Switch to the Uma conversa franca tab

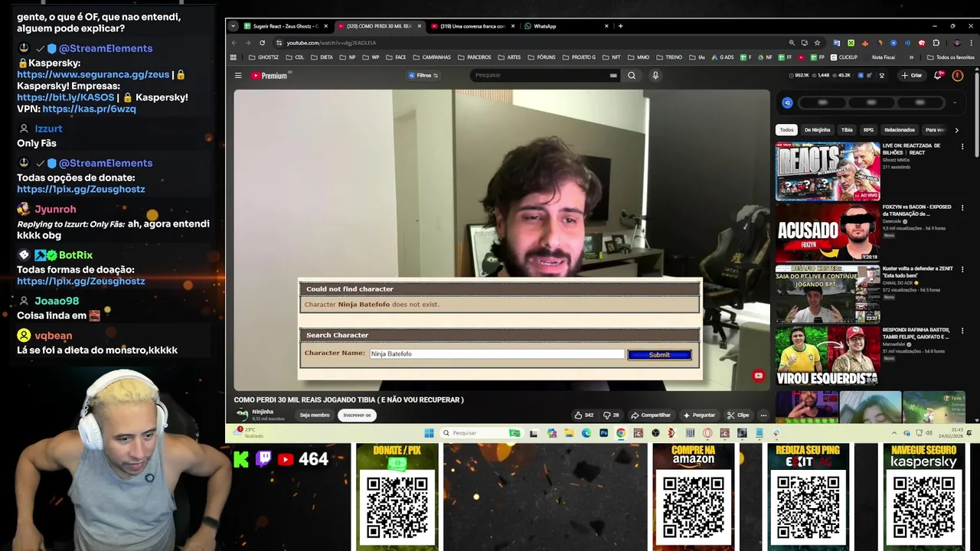pyautogui.click(x=472, y=26)
